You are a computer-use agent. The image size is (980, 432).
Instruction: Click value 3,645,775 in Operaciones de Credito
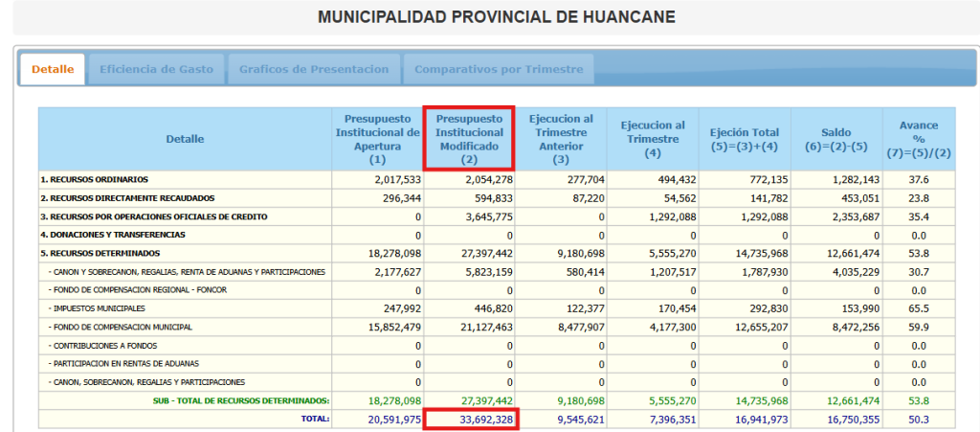[x=490, y=217]
